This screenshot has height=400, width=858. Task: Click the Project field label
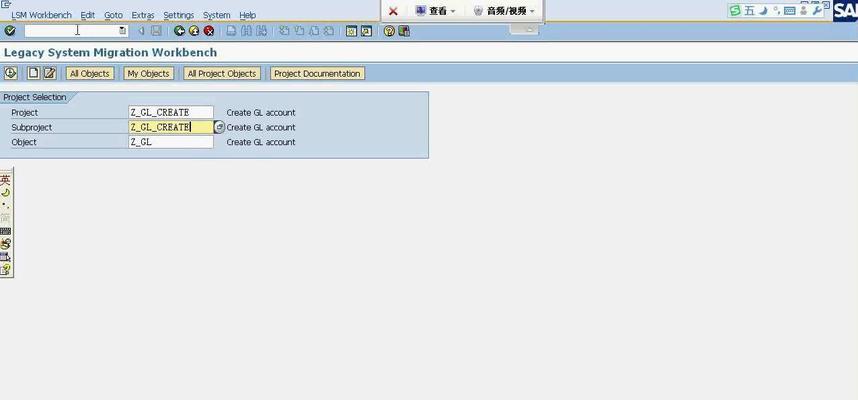coord(25,112)
